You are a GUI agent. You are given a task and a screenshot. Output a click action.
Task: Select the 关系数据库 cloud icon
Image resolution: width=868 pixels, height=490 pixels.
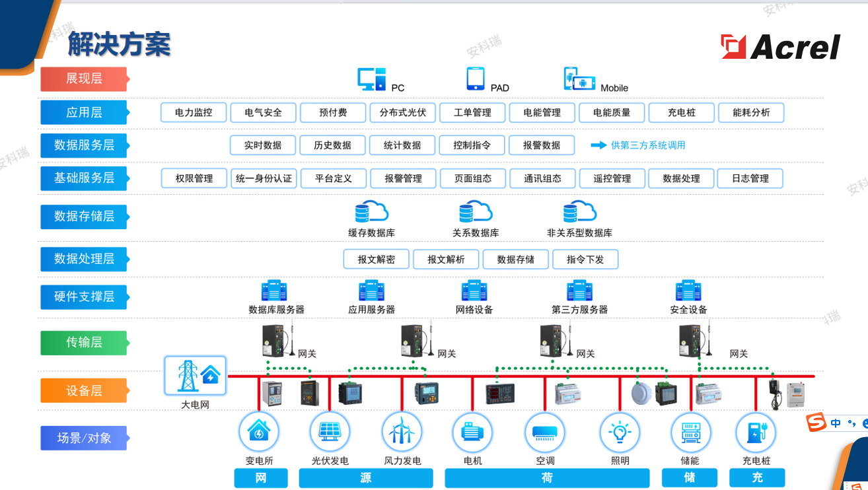(476, 212)
